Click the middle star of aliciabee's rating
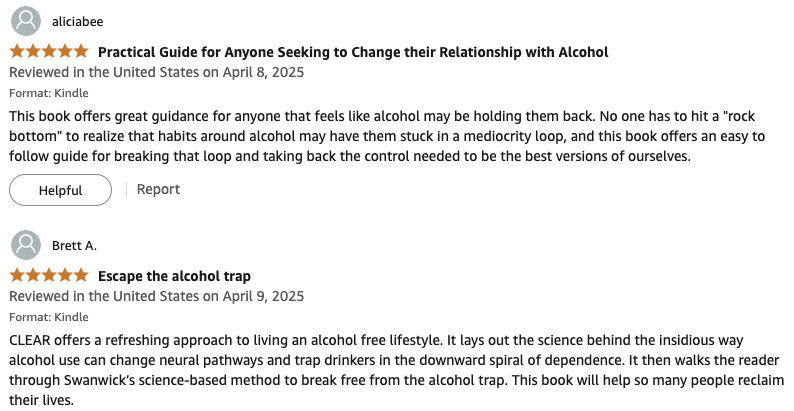 pos(49,51)
